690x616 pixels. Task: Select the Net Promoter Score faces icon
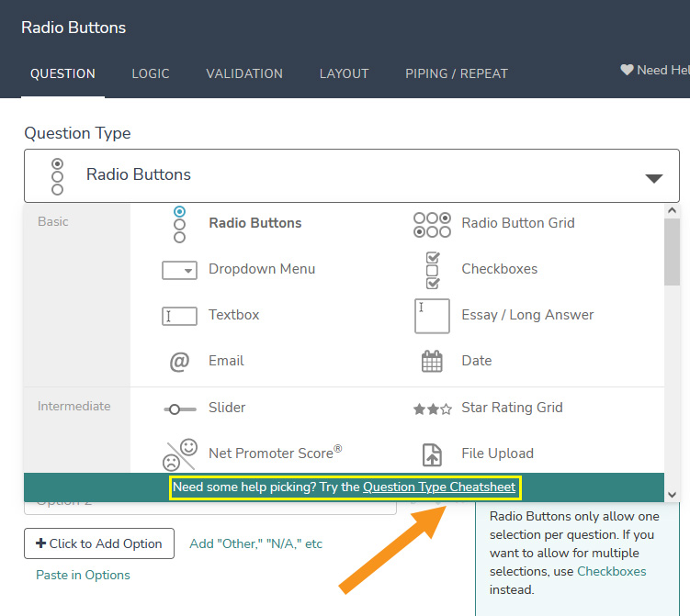(x=180, y=454)
